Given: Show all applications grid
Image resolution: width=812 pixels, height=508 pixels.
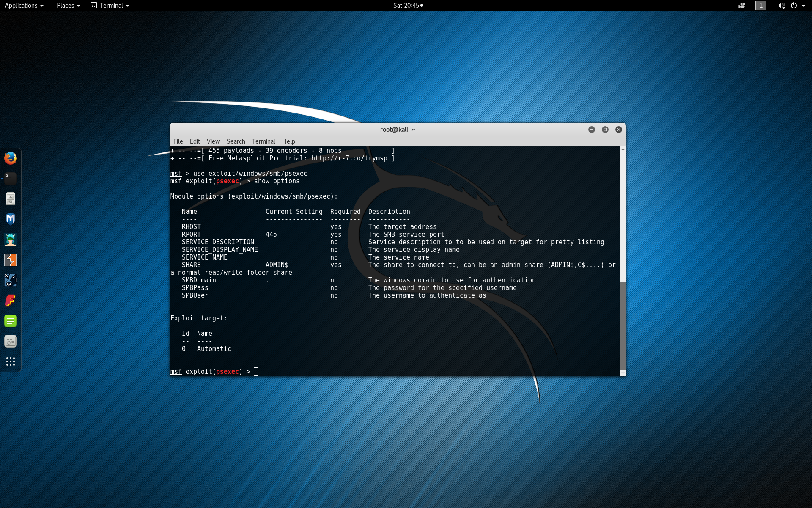Looking at the screenshot, I should (x=11, y=362).
